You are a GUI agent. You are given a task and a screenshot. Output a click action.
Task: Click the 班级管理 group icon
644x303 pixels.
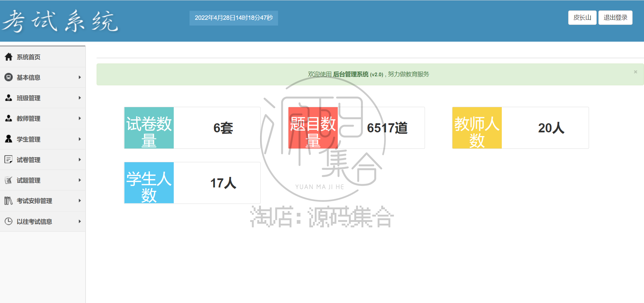coord(9,98)
